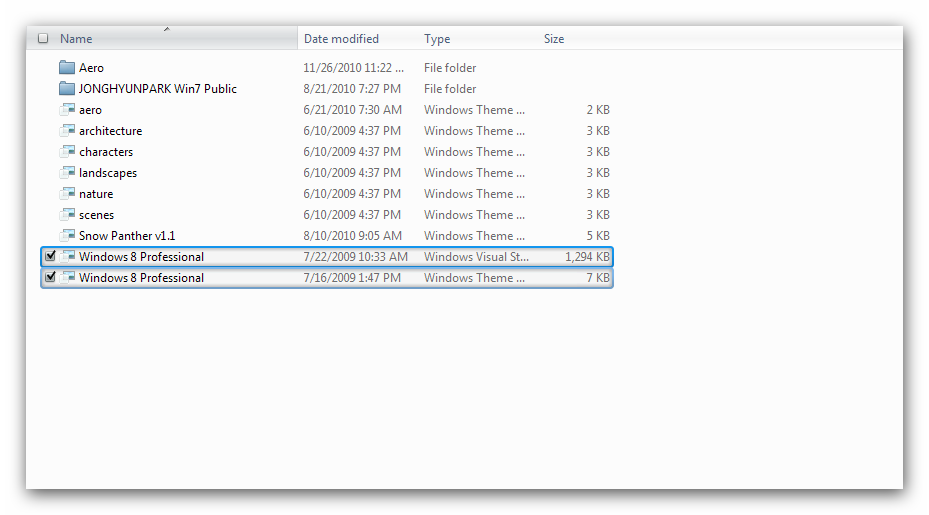Click the 1,294 KB Windows 8 Professional file icon
The height and width of the screenshot is (515, 929).
click(68, 257)
